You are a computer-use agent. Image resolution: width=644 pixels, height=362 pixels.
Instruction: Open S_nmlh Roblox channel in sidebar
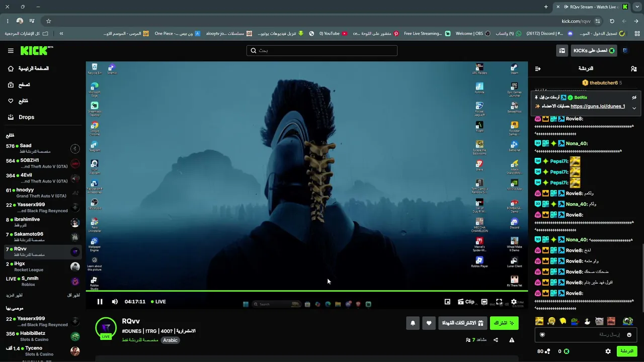tap(43, 282)
